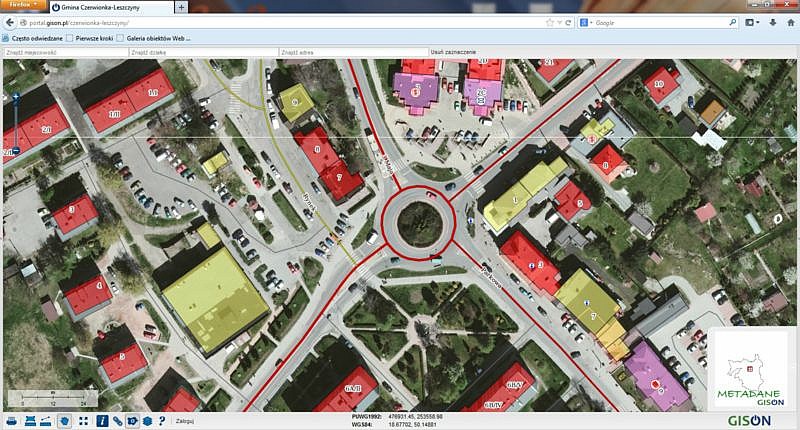Activate the polygon selection tool
This screenshot has height=430, width=800.
coord(65,420)
